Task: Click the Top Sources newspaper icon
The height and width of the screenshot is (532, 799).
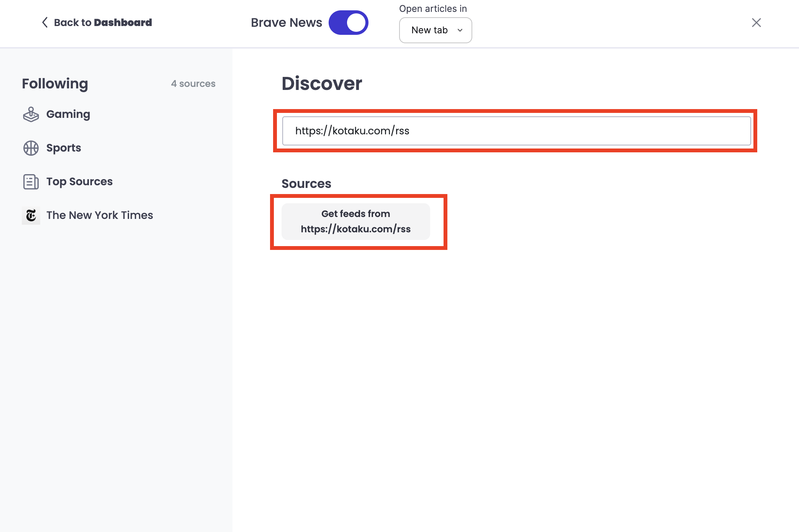Action: coord(31,182)
